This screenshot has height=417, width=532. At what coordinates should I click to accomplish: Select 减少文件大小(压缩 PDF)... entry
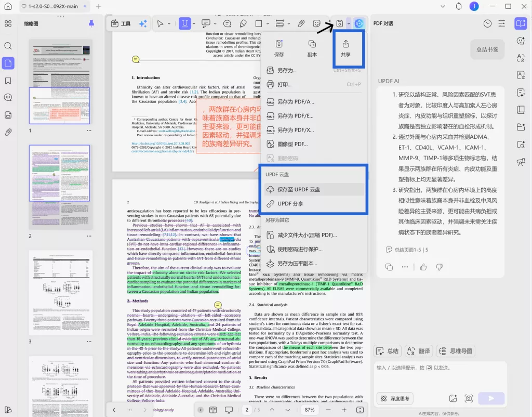click(x=314, y=235)
